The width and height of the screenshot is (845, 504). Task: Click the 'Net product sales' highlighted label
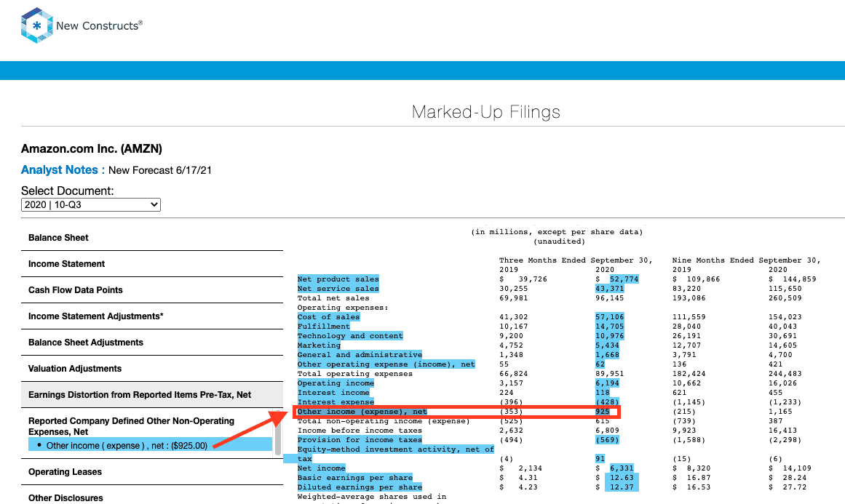338,279
